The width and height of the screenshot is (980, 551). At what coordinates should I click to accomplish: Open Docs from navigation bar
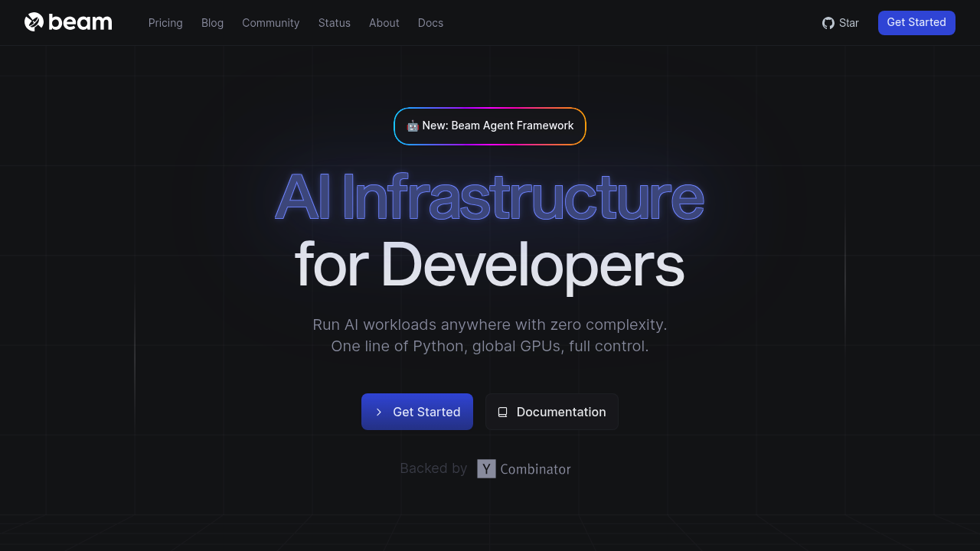pyautogui.click(x=430, y=23)
